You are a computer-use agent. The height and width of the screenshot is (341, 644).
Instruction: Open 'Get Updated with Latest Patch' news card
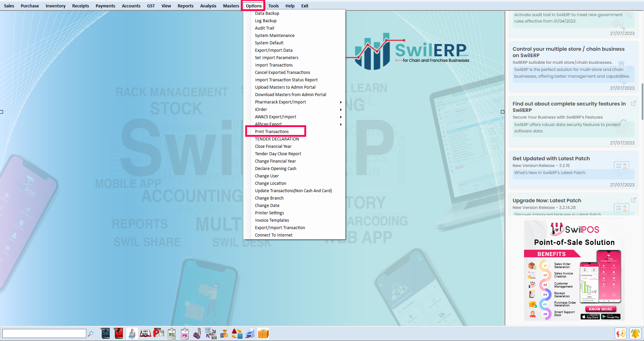pos(573,170)
